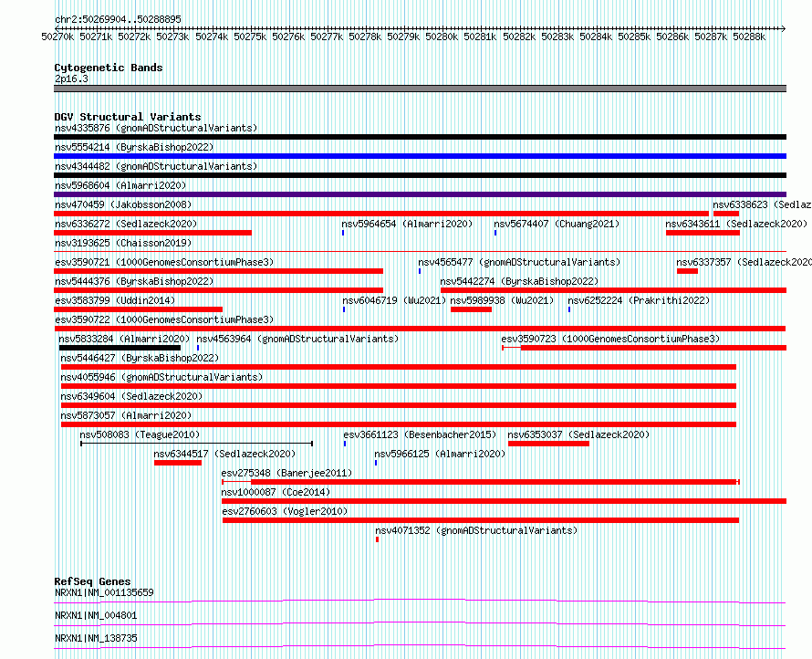The height and width of the screenshot is (659, 812).
Task: Open esv3590722 1000GenomesConsortiumPhase3 variant
Action: tap(164, 319)
